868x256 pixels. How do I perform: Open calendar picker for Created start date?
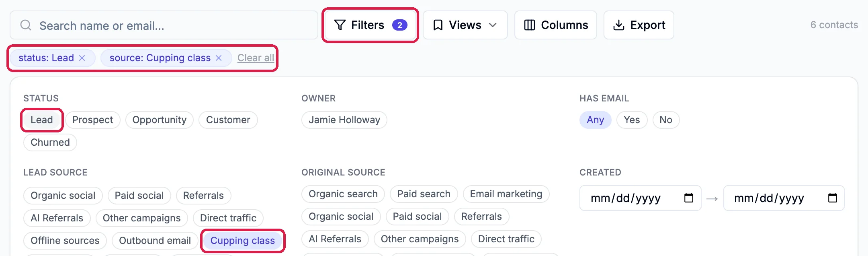(x=689, y=198)
